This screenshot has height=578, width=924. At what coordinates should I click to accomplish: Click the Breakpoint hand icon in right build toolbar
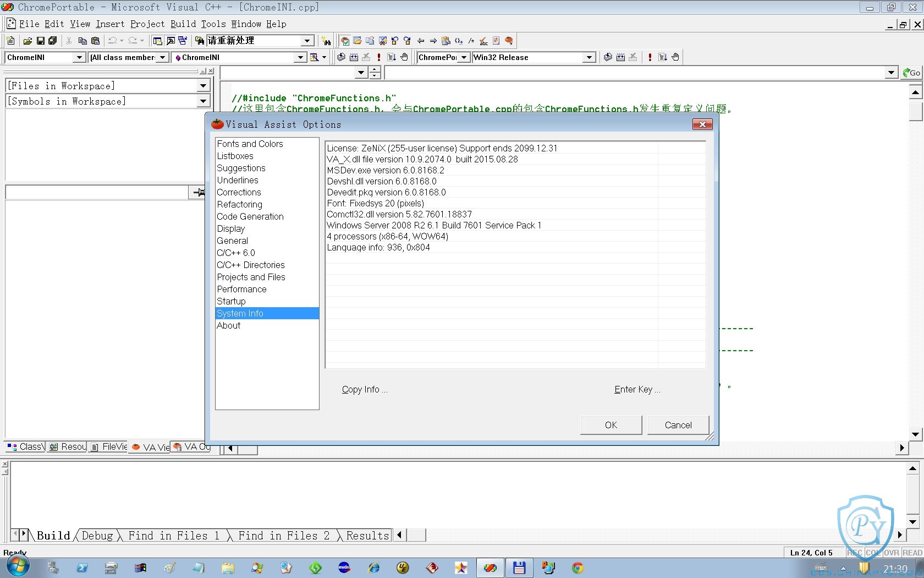pyautogui.click(x=675, y=57)
